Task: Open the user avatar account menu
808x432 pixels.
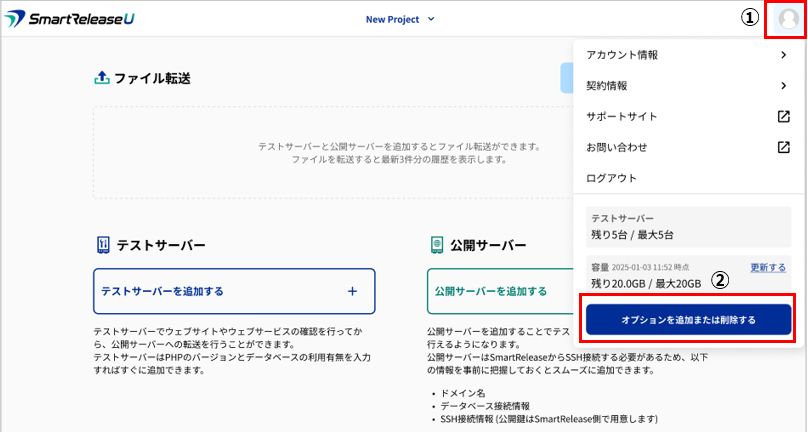Action: tap(787, 20)
